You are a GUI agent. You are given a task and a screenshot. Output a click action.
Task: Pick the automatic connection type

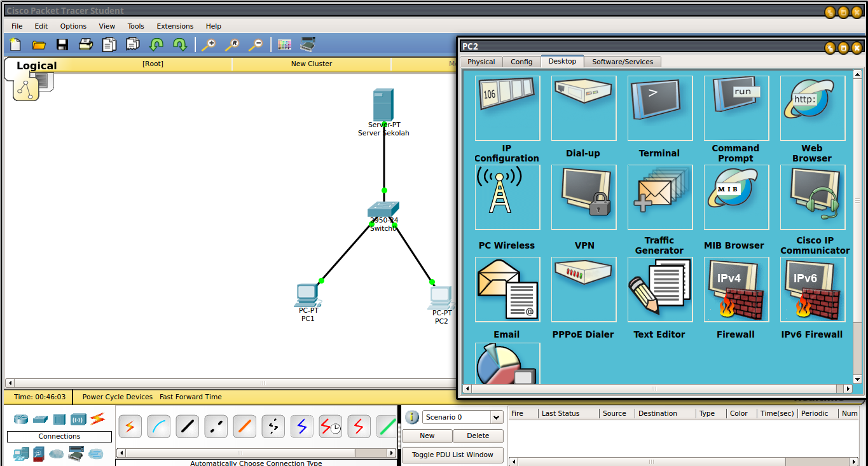click(x=130, y=427)
